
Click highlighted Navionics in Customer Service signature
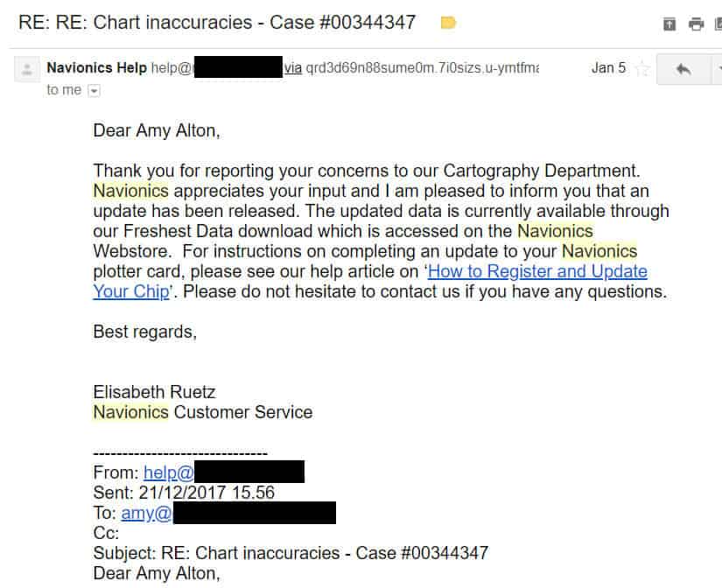coord(130,411)
